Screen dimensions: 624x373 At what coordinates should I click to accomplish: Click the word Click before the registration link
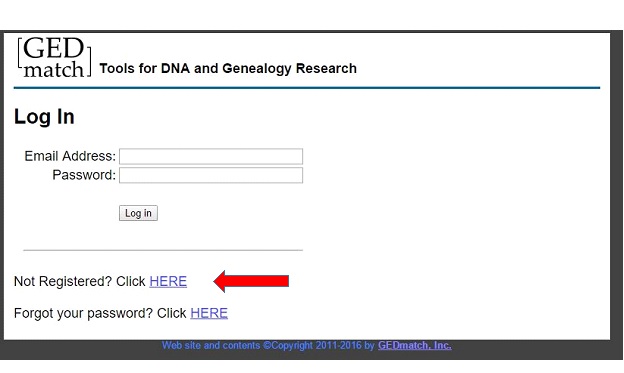[x=131, y=281]
